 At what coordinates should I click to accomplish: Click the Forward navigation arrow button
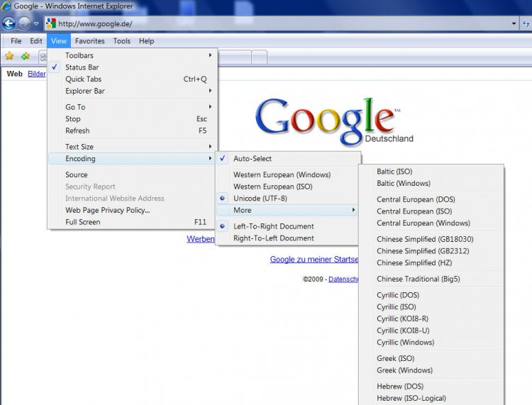24,23
